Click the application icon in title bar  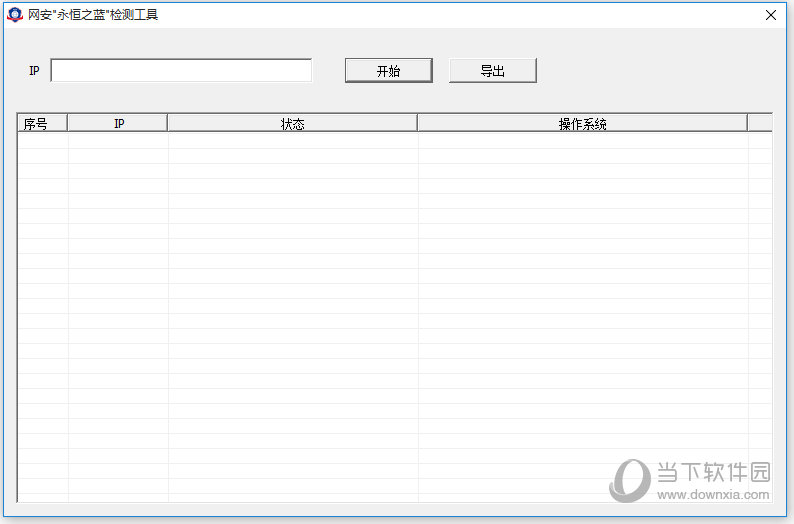15,15
